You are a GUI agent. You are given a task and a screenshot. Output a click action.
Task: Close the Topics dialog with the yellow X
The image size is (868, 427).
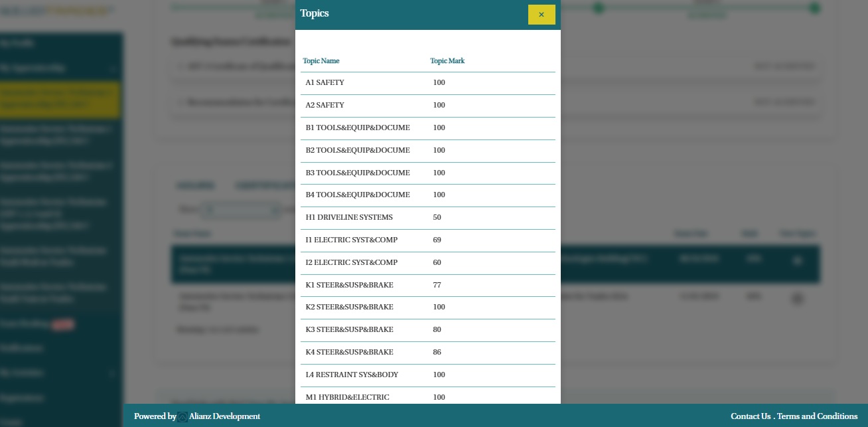pos(541,15)
